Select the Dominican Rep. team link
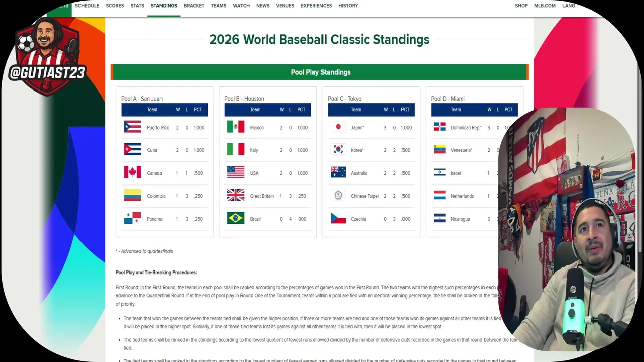 tap(466, 128)
